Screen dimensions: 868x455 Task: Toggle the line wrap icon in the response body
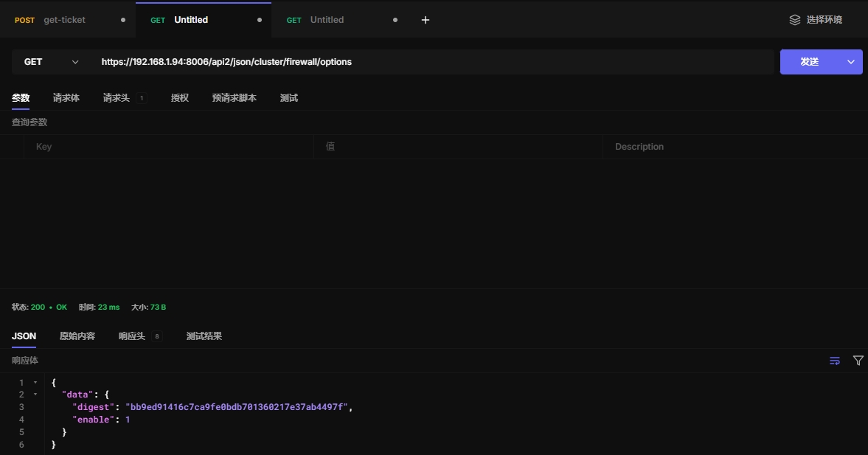tap(835, 361)
